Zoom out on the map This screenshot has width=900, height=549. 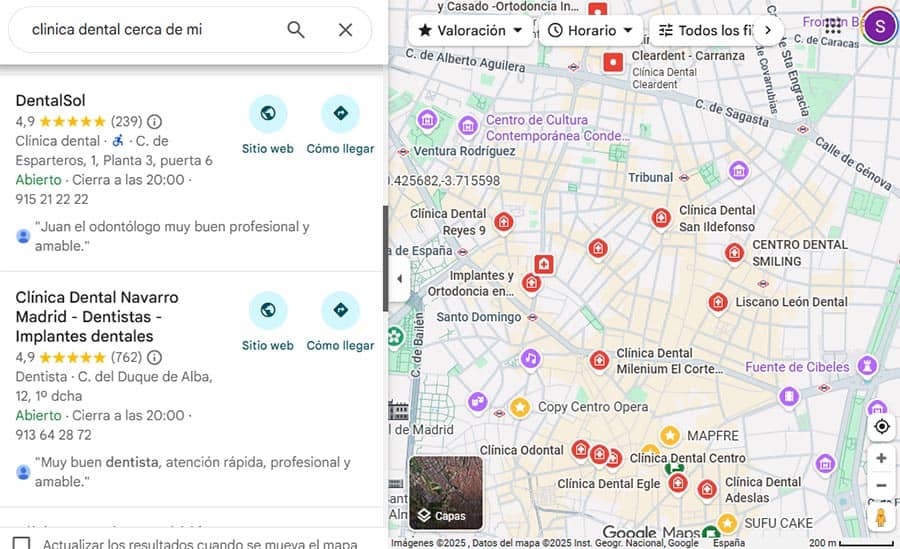(882, 485)
